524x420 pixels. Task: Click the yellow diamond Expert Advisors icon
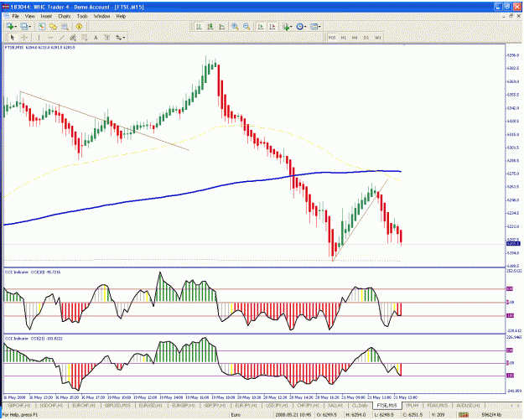[x=79, y=27]
